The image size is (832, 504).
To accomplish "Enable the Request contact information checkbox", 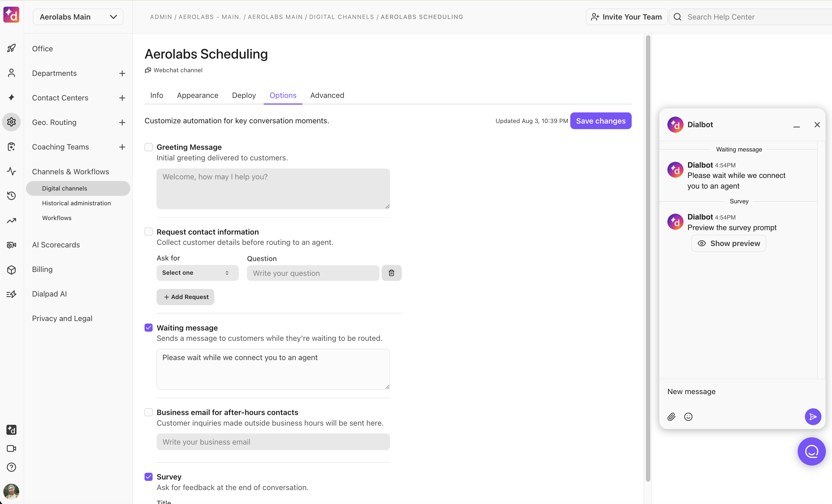I will (148, 231).
